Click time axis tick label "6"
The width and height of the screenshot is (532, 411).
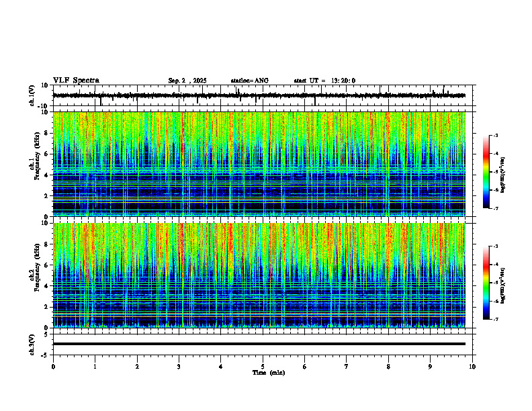[305, 367]
